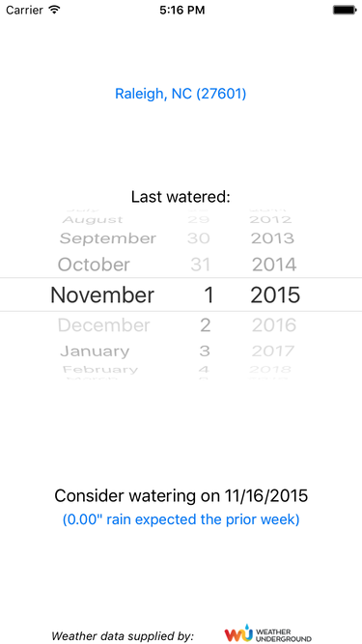
Task: Choose January in the month wheel
Action: (95, 351)
